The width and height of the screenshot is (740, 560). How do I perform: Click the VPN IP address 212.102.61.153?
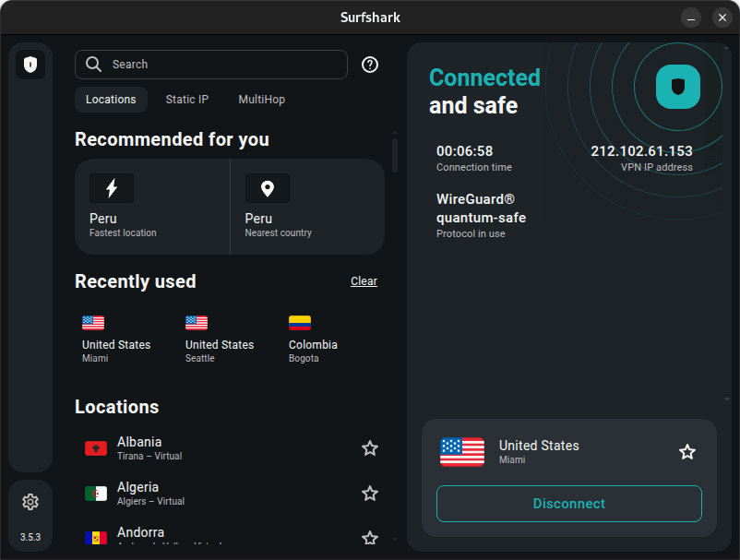(641, 151)
